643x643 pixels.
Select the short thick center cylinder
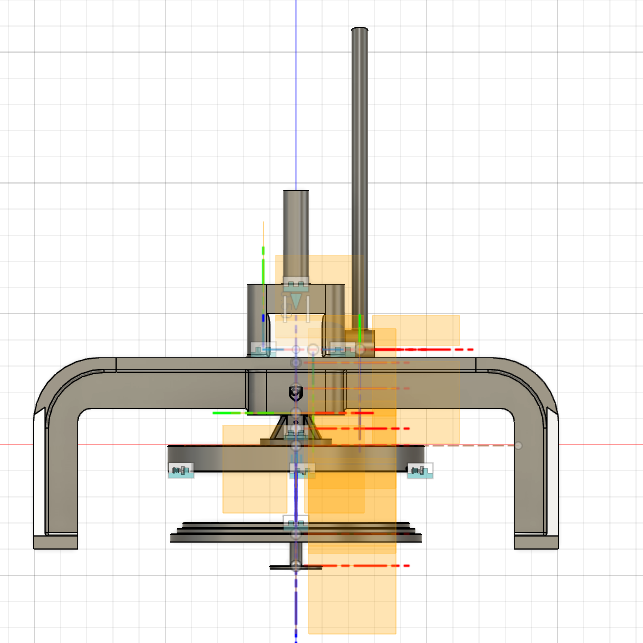point(296,236)
